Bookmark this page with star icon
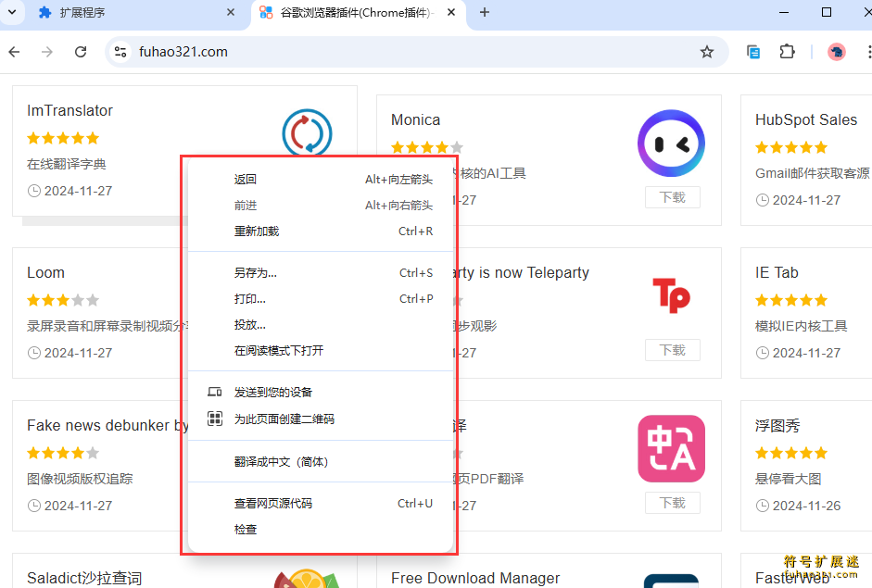 [707, 52]
